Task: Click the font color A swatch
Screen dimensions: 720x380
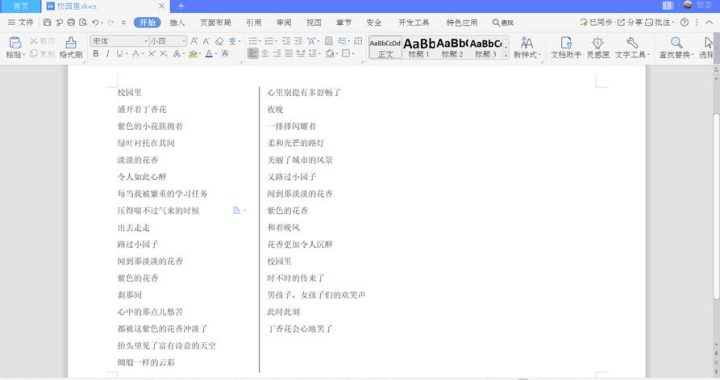Action: 209,54
